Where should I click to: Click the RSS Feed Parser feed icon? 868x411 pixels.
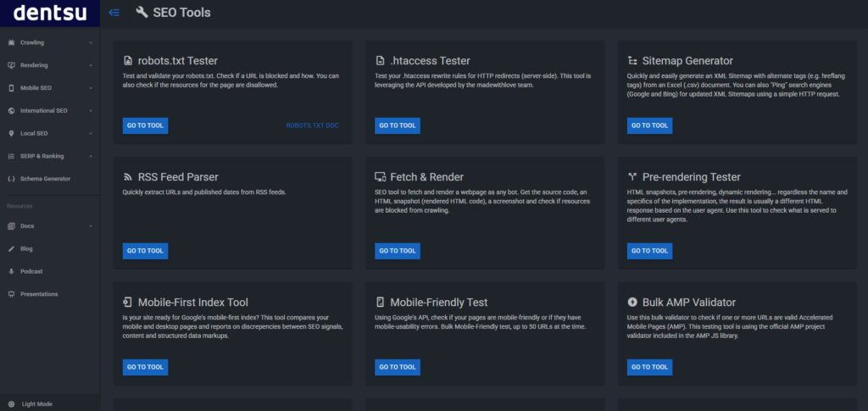coord(128,177)
